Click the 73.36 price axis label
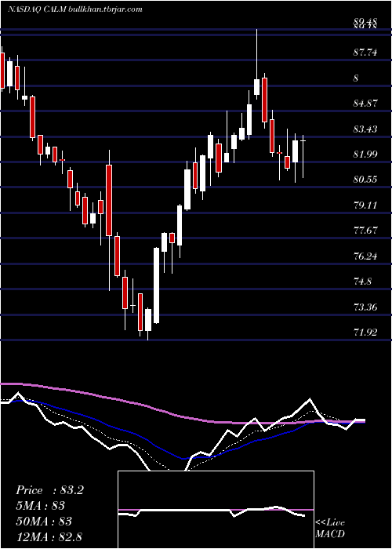Image resolution: width=392 pixels, height=549 pixels. (365, 307)
